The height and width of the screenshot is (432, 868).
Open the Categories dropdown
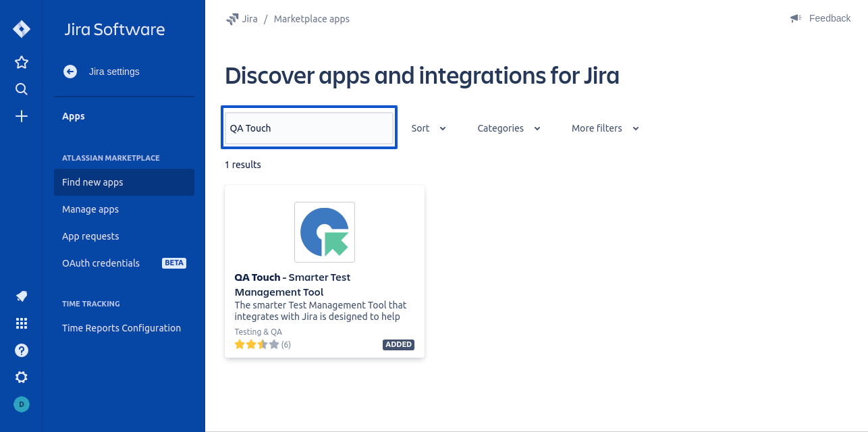tap(509, 128)
